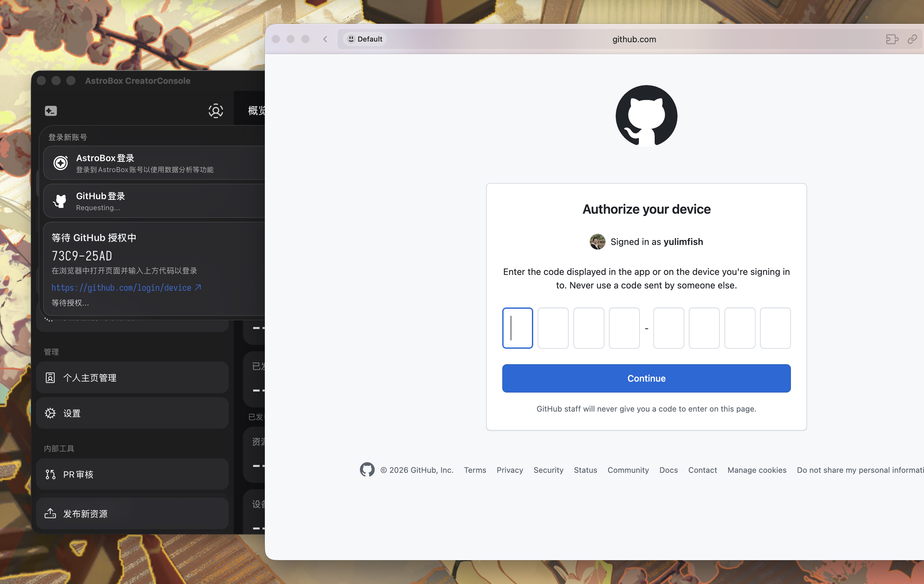Open 设置 in the AstroBox sidebar

[132, 413]
